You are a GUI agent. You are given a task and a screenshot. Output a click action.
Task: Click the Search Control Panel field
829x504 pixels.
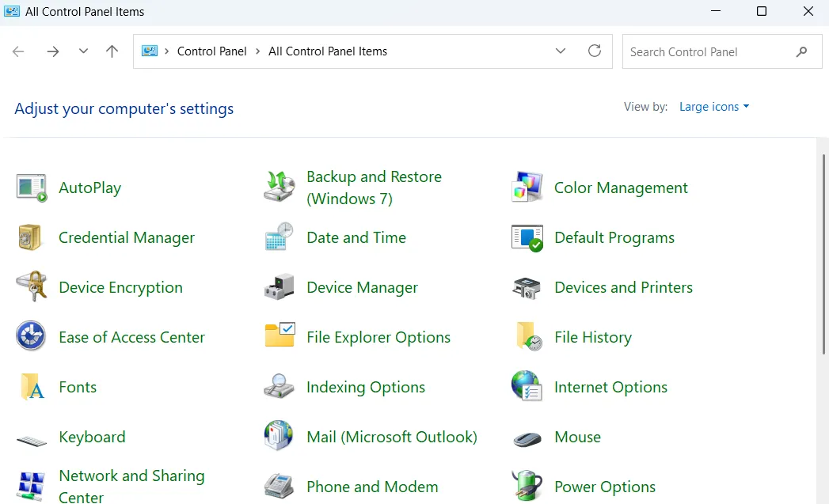(x=707, y=51)
